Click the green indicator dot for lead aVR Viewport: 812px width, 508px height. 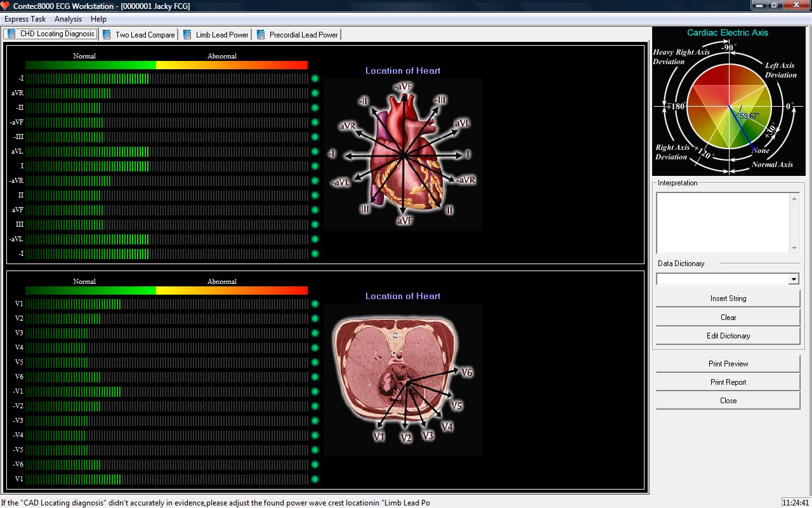(315, 93)
